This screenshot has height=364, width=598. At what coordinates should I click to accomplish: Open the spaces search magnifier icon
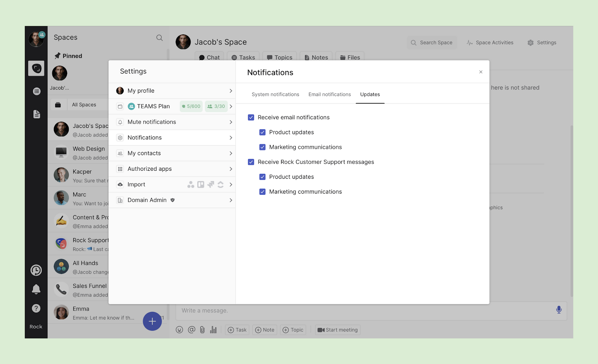pos(160,38)
